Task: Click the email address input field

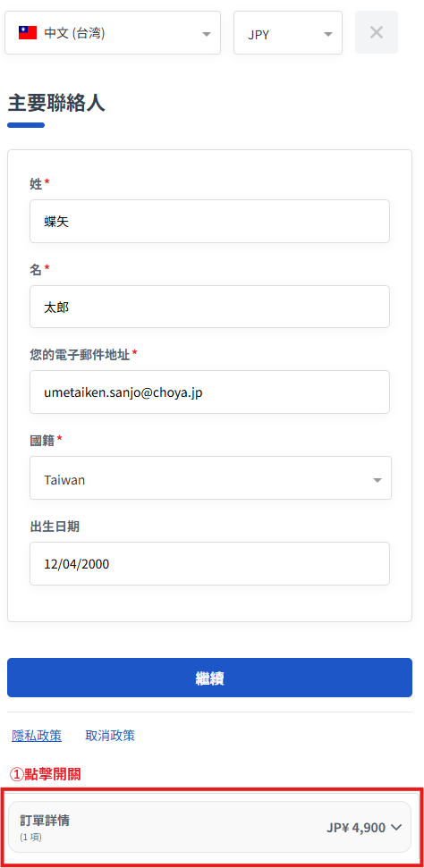Action: point(209,392)
